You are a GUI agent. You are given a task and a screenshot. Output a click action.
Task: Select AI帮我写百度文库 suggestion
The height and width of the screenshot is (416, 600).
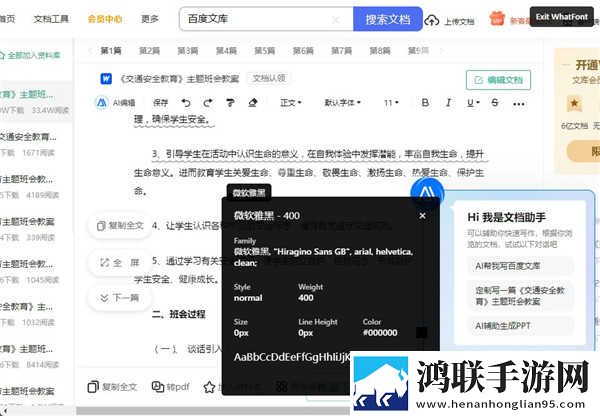[x=521, y=266]
